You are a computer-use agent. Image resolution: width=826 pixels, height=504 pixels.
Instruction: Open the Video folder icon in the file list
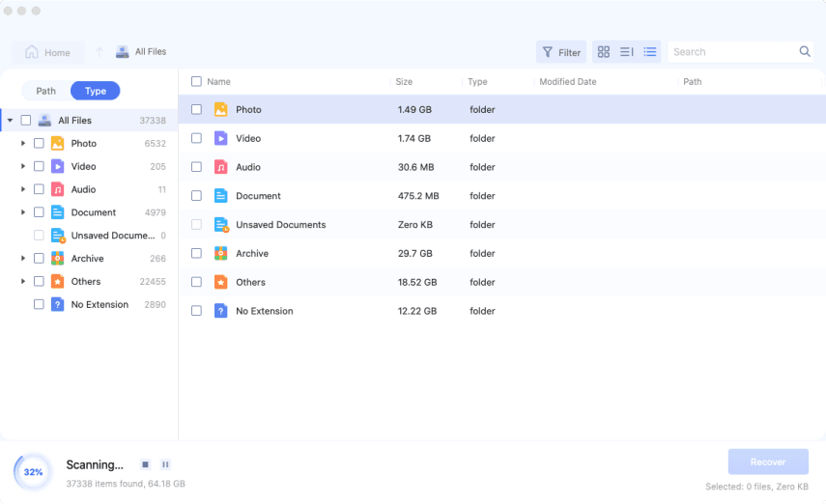(x=220, y=138)
